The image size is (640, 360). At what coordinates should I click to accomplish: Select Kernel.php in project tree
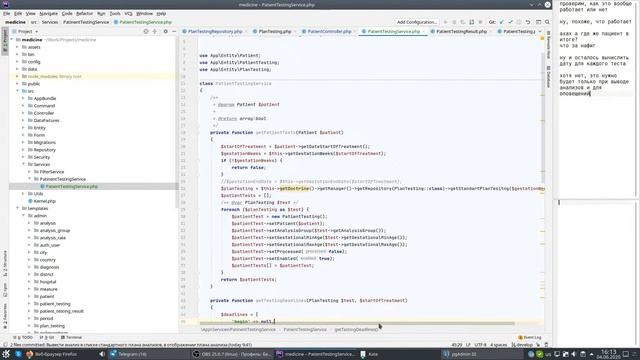click(x=44, y=201)
